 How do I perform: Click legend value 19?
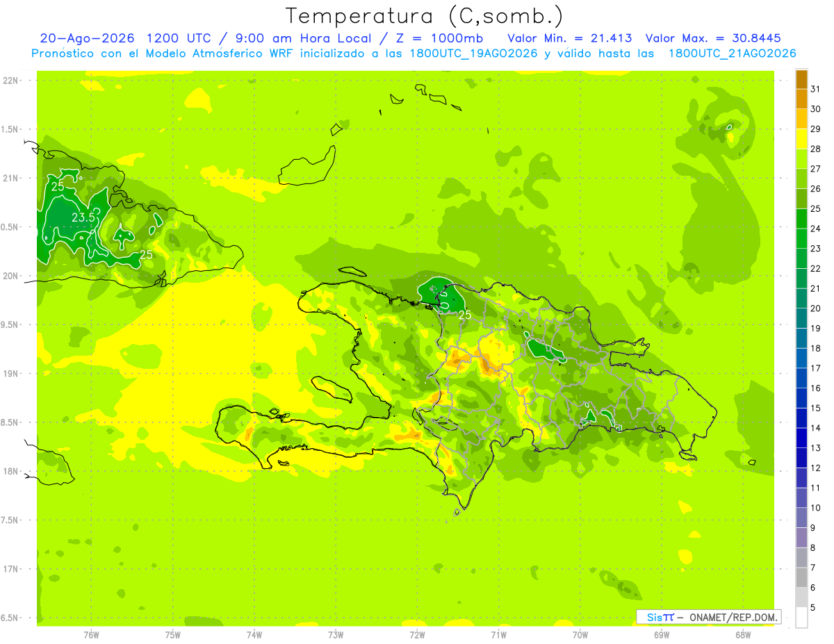click(816, 328)
